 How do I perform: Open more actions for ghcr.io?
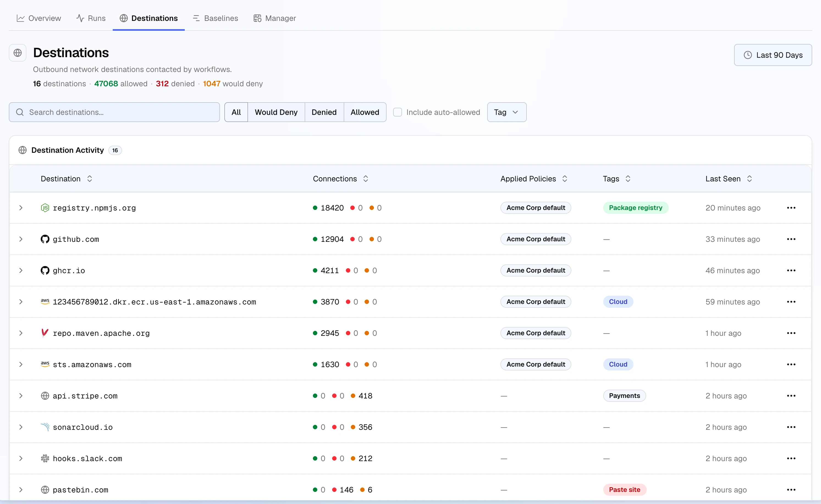pos(791,271)
